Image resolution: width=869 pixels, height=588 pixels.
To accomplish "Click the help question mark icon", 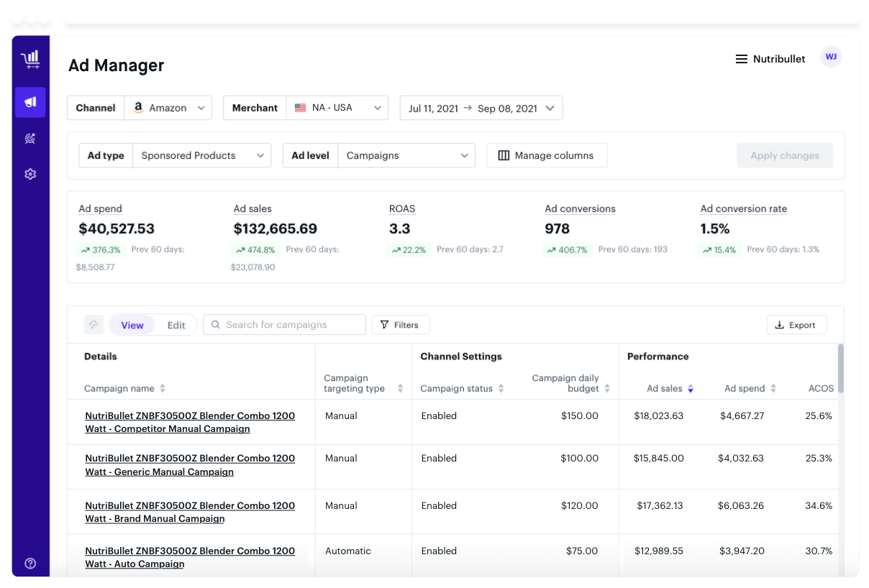I will (x=30, y=564).
